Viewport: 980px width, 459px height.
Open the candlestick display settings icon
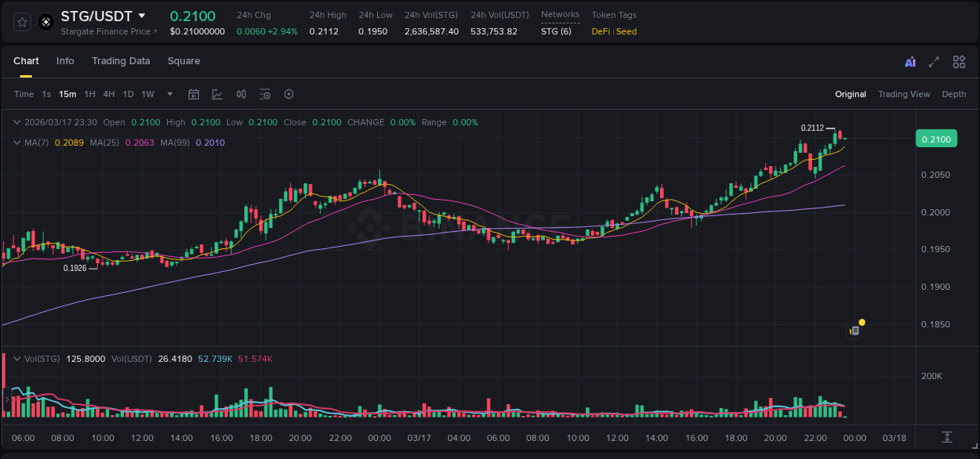click(x=241, y=94)
